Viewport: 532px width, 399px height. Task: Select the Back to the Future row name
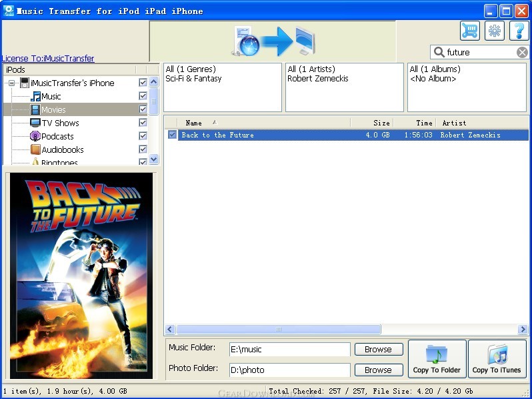click(217, 135)
